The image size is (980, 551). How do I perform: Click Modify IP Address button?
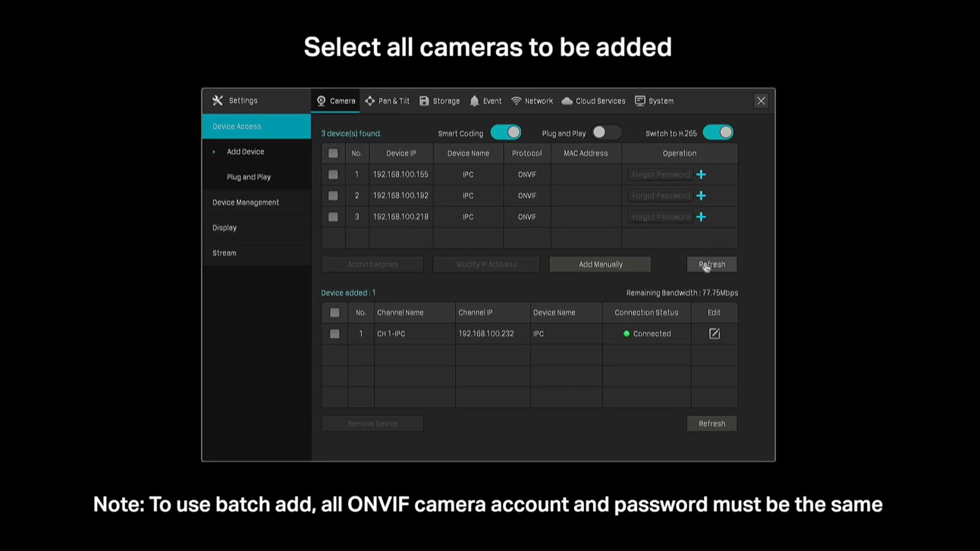coord(486,265)
